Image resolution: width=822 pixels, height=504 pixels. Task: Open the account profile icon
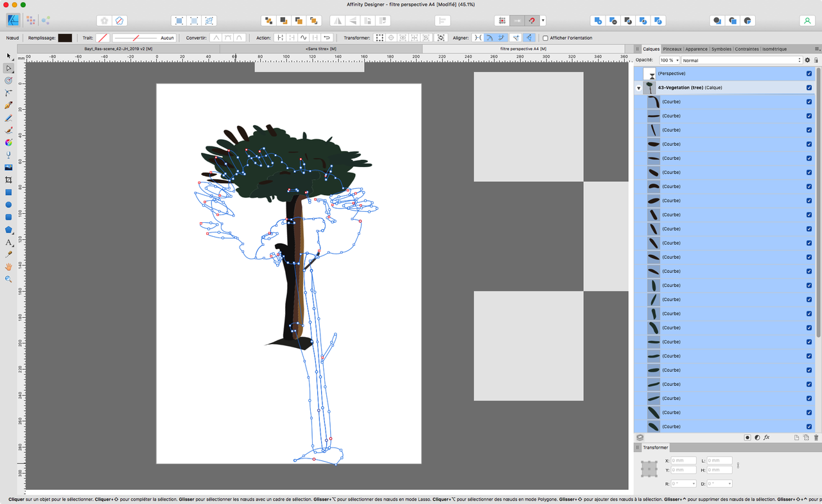point(807,21)
